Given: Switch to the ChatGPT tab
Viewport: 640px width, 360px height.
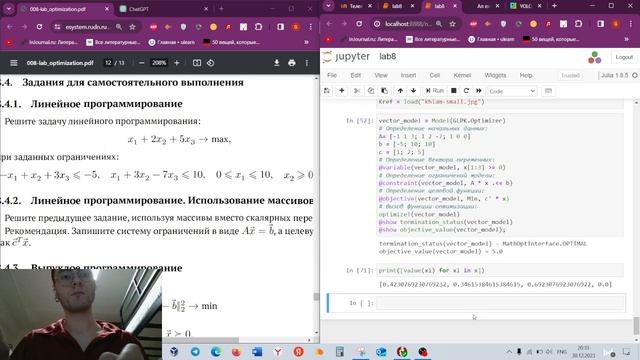Looking at the screenshot, I should point(139,9).
